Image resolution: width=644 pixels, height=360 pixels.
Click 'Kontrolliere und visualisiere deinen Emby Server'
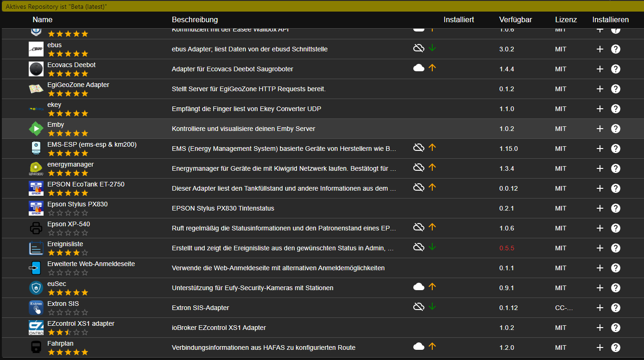point(243,129)
